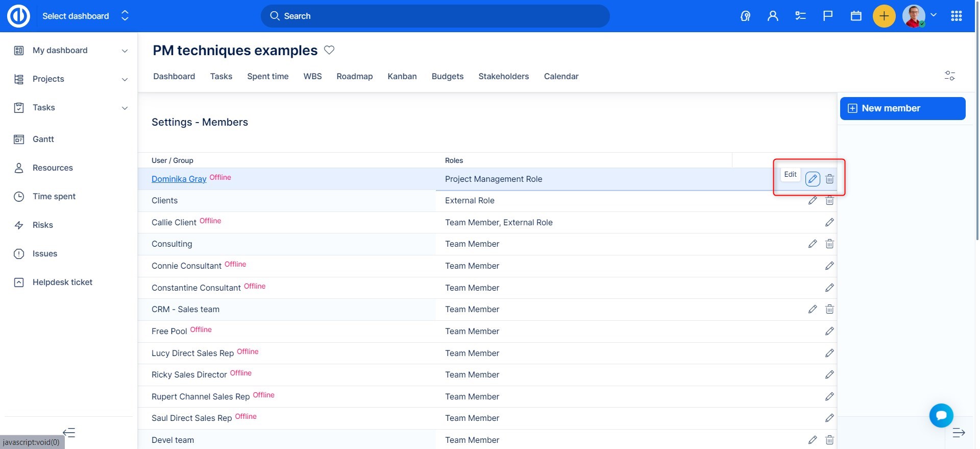Toggle the right side panel
The height and width of the screenshot is (449, 980).
[959, 433]
